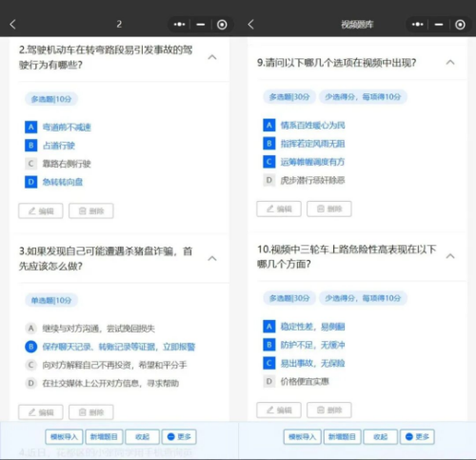Delete question 2 with the 删除 button

91,211
